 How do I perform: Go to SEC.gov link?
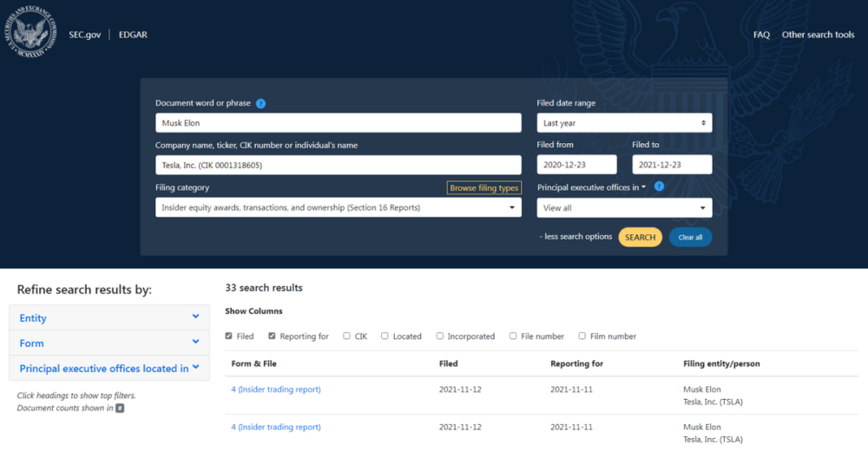point(85,35)
